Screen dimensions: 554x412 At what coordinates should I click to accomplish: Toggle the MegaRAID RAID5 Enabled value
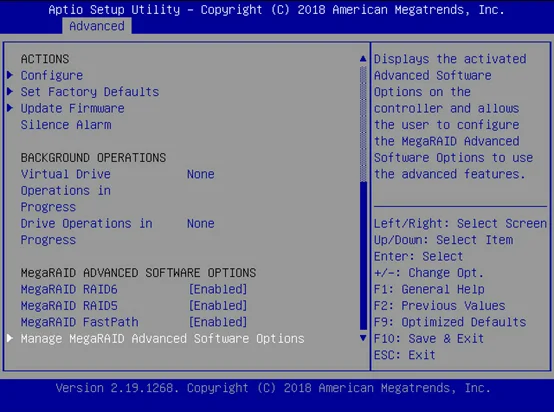coord(218,306)
